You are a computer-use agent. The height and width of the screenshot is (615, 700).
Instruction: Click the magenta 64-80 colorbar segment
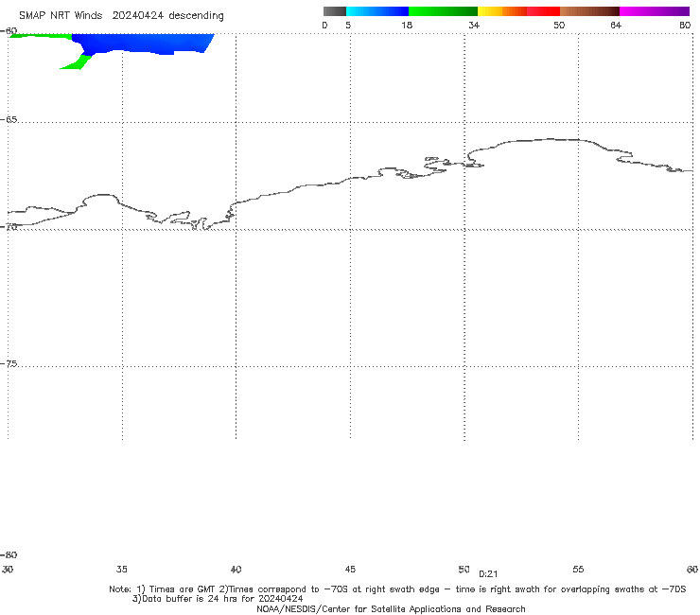654,11
